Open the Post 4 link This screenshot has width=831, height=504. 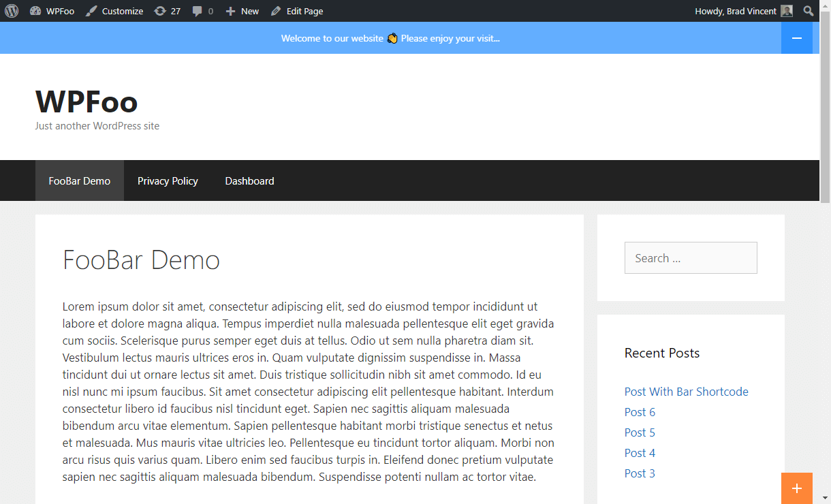(x=640, y=453)
